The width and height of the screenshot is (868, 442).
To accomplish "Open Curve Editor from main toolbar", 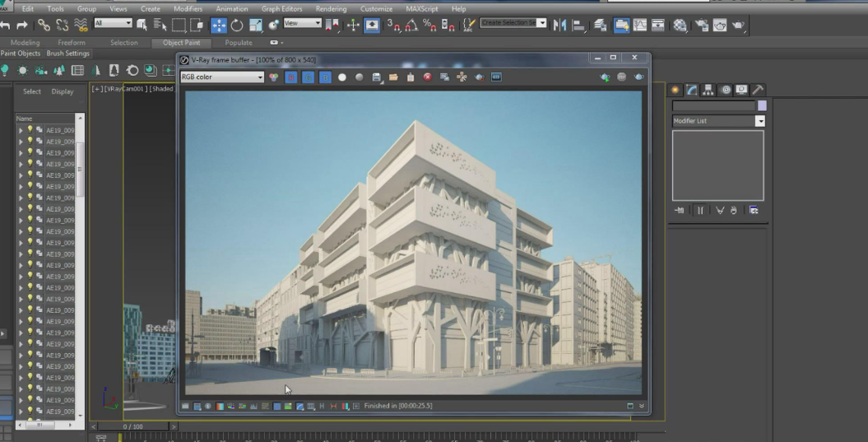I will click(x=639, y=25).
